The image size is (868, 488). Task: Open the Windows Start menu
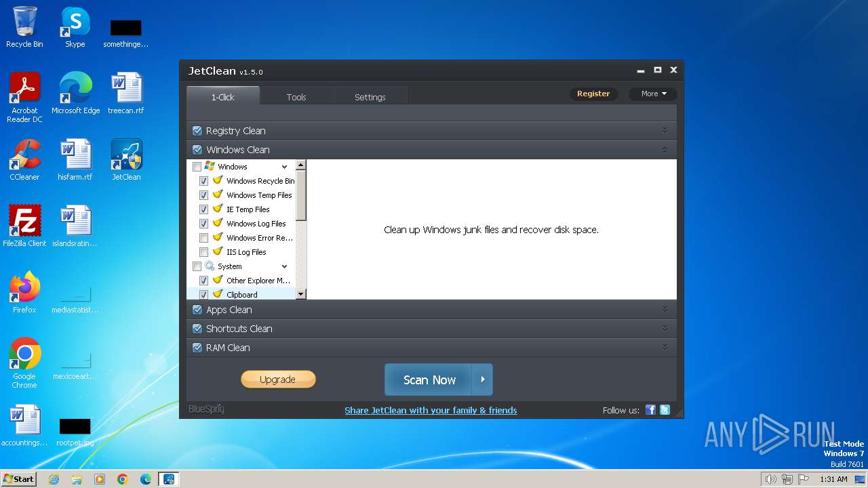(19, 479)
